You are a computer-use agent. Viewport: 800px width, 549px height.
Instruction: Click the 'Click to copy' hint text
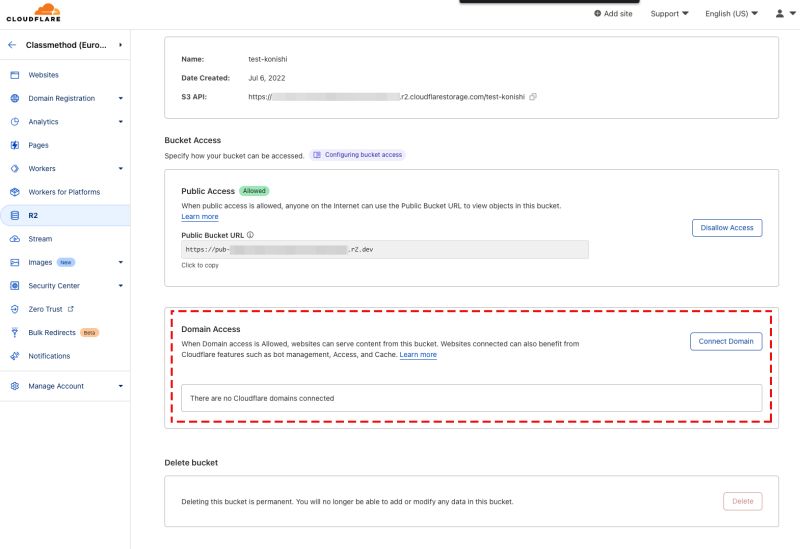tap(199, 265)
